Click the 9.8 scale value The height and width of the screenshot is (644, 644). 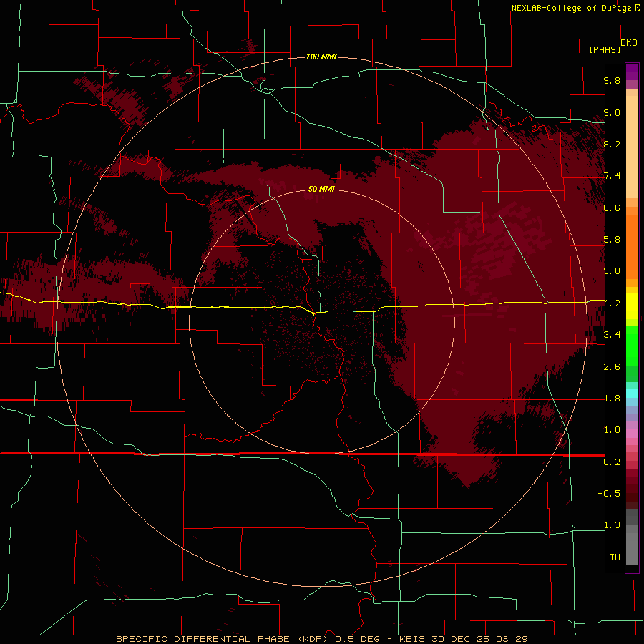pos(612,80)
